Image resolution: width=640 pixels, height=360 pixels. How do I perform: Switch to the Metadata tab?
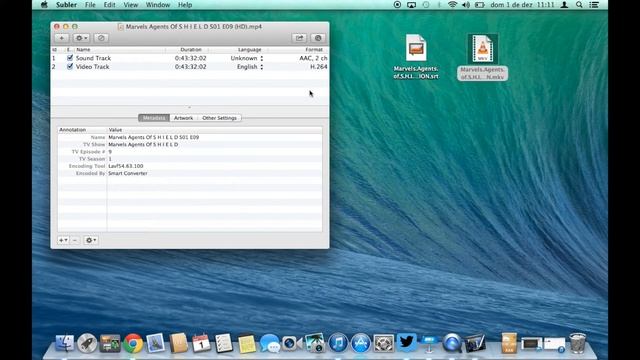[x=154, y=118]
